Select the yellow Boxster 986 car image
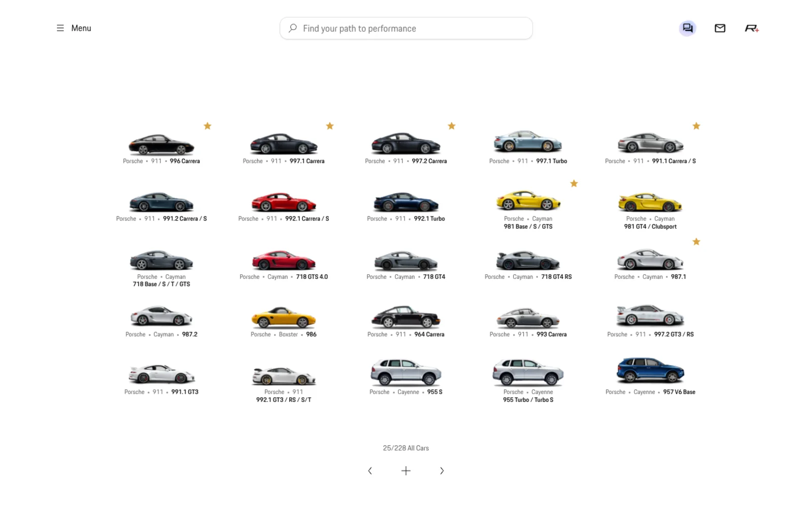 tap(284, 317)
